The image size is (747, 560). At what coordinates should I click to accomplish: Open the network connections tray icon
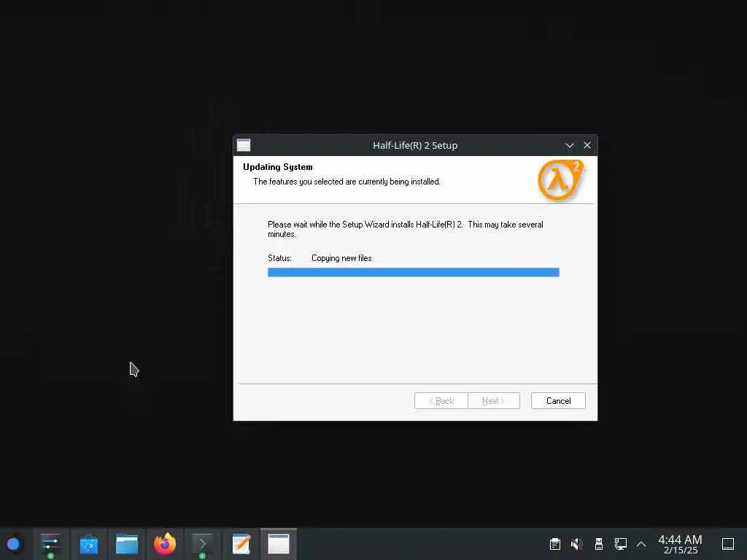(620, 544)
